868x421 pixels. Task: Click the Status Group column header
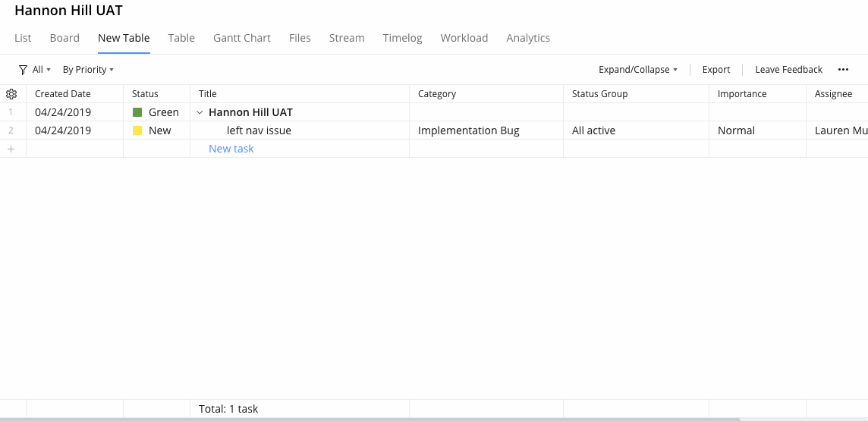[636, 94]
